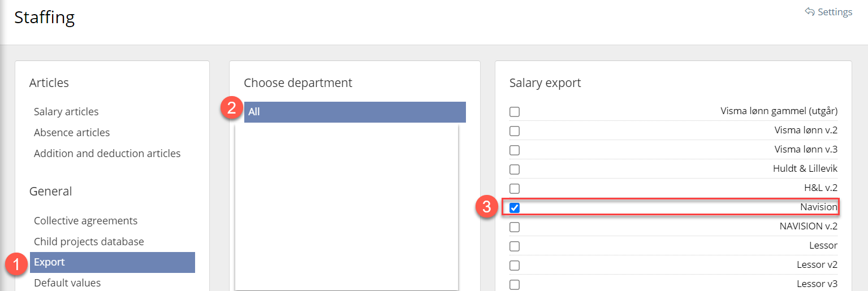
Task: Open Absence articles
Action: pos(72,133)
